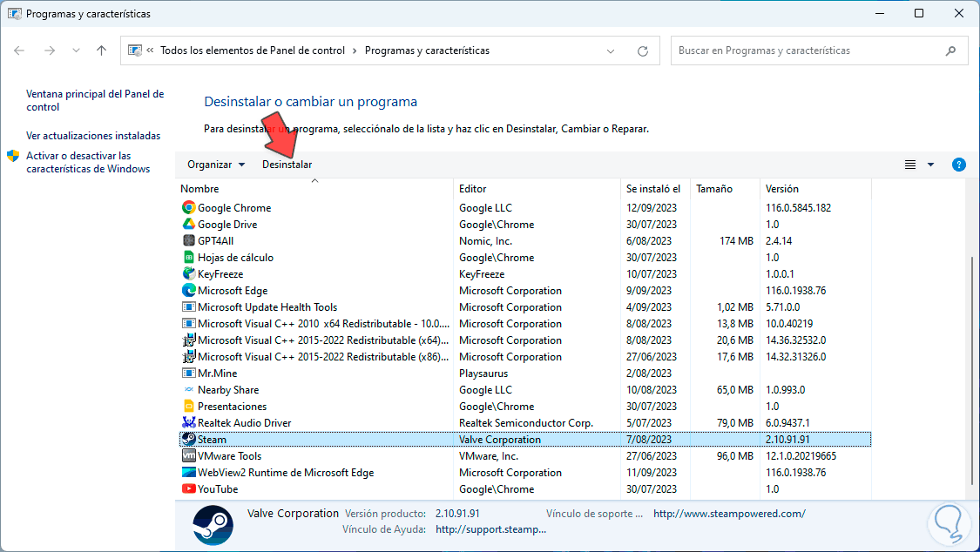Open Ventana principal del Panel de control
Image resolution: width=980 pixels, height=552 pixels.
point(95,100)
